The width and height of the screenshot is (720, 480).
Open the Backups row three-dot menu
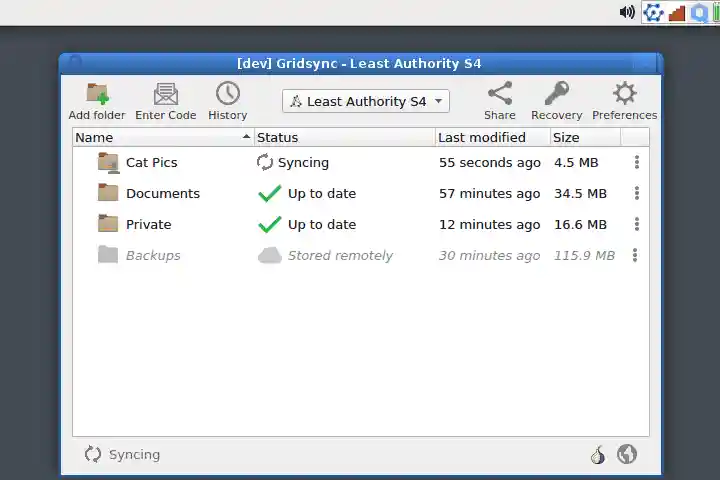pyautogui.click(x=635, y=255)
